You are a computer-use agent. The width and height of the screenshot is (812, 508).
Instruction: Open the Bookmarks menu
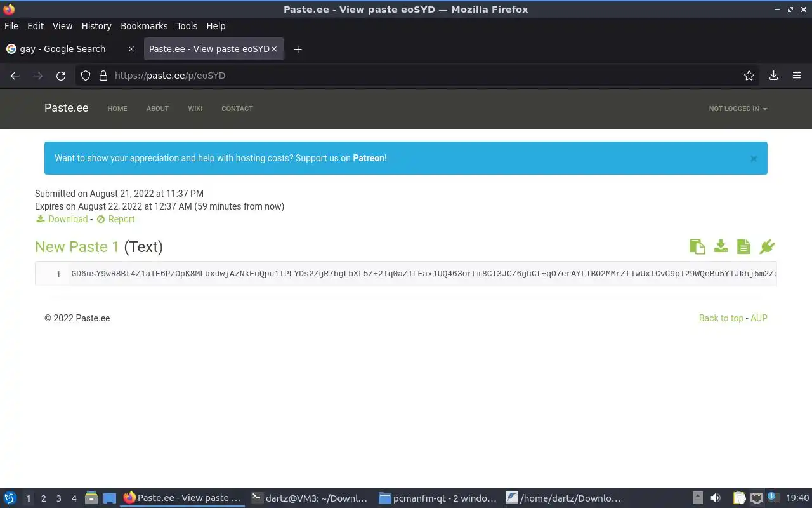(x=144, y=26)
